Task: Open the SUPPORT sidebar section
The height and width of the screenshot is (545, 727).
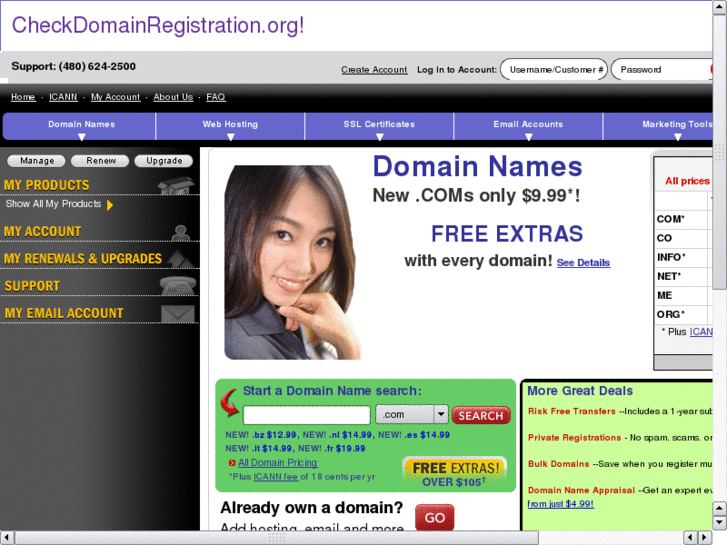Action: pyautogui.click(x=32, y=286)
